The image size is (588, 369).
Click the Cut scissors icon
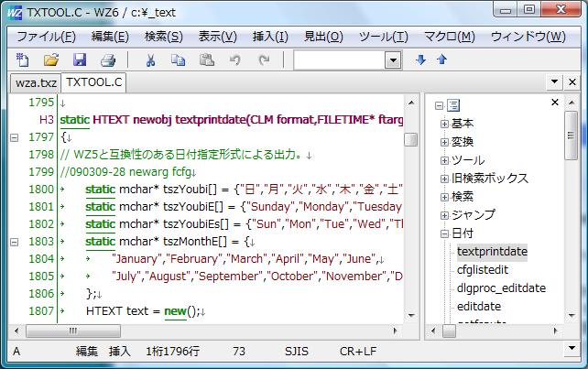(x=151, y=60)
